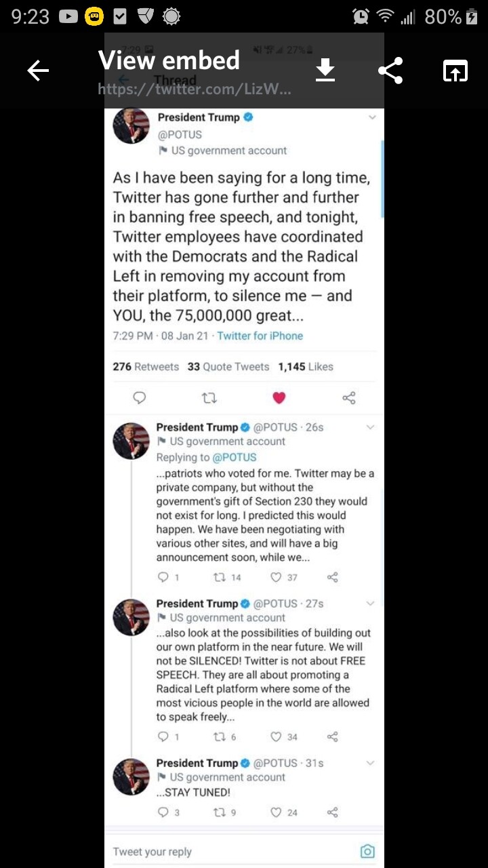View the 276 Retweets list

[x=146, y=366]
